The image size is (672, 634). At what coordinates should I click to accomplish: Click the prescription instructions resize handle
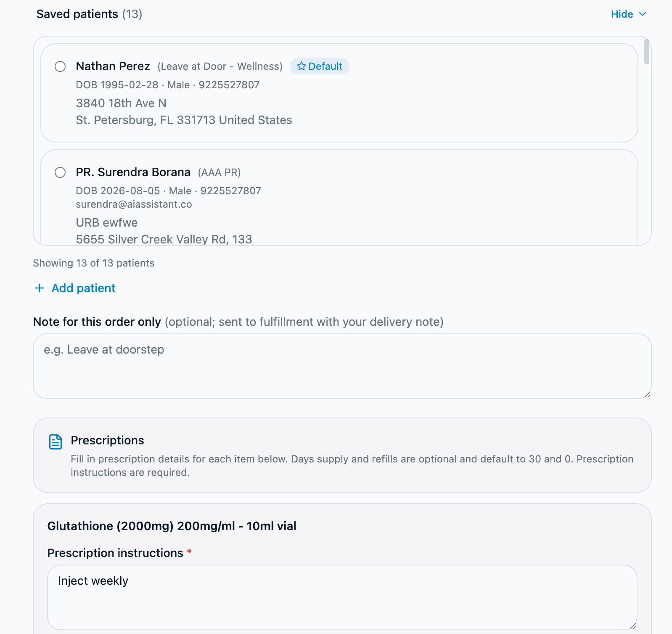pos(633,626)
